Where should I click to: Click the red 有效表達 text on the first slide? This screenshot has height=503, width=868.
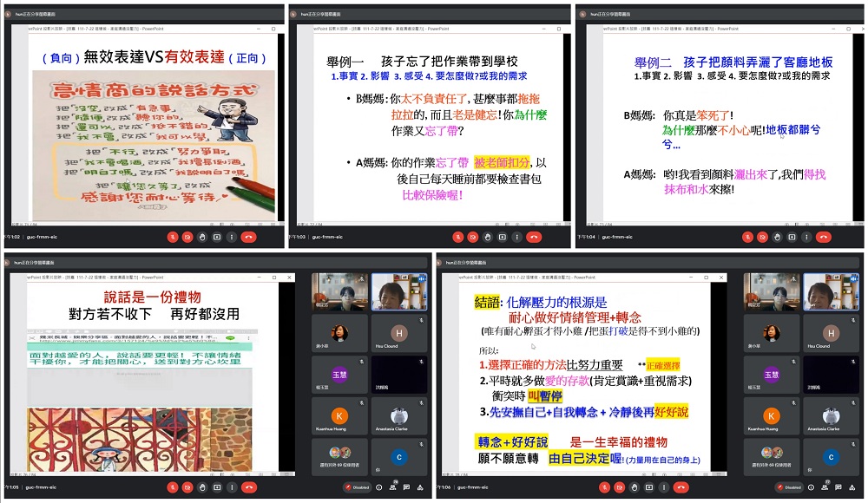pos(194,56)
